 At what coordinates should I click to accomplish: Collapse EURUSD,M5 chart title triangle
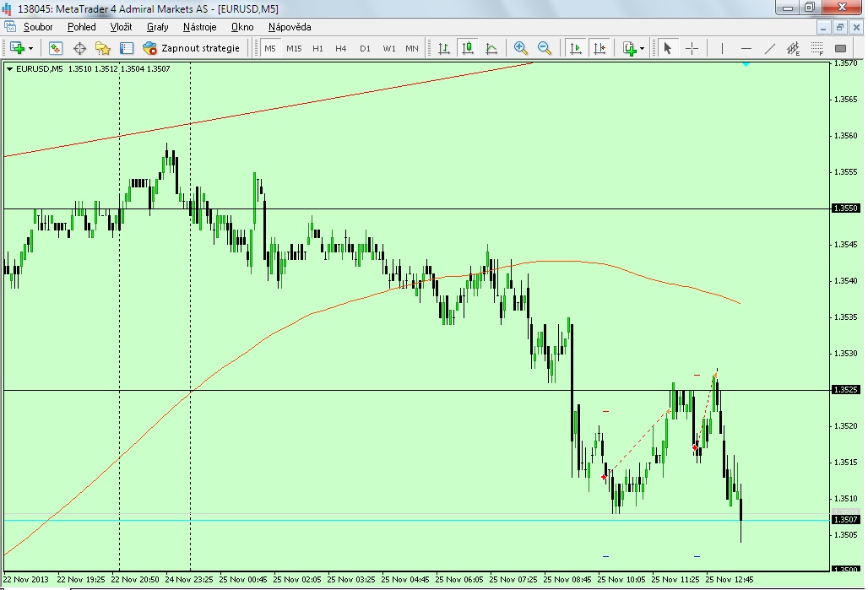click(x=9, y=69)
